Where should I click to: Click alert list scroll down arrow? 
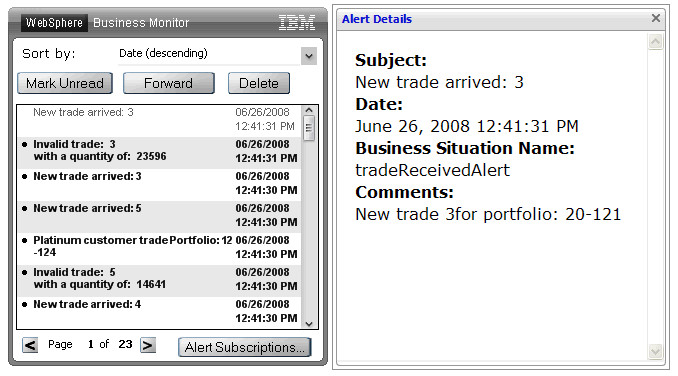coord(309,323)
